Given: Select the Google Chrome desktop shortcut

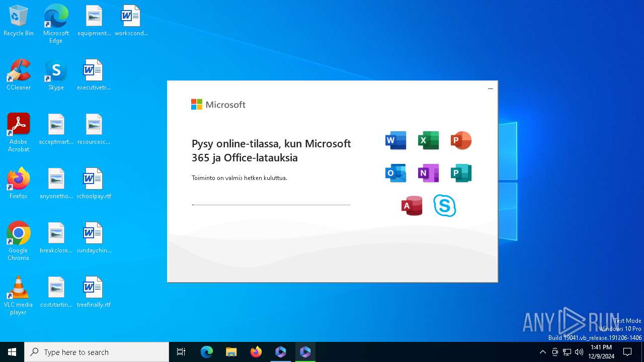Looking at the screenshot, I should tap(19, 241).
